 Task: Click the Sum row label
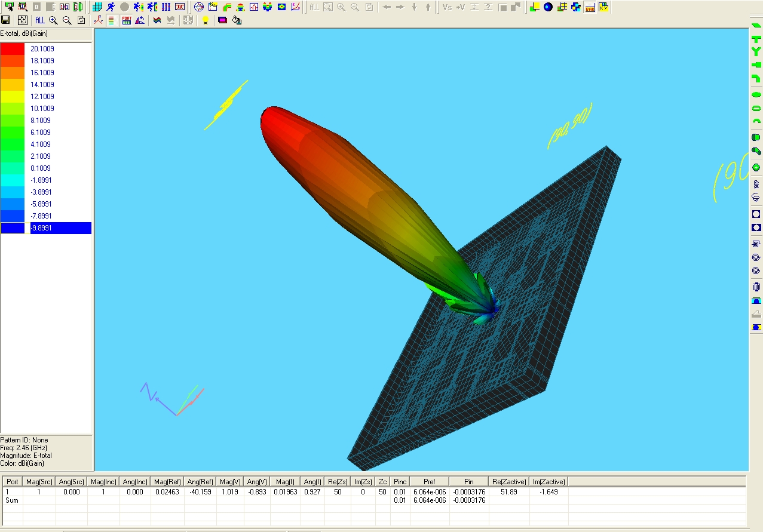[x=12, y=500]
